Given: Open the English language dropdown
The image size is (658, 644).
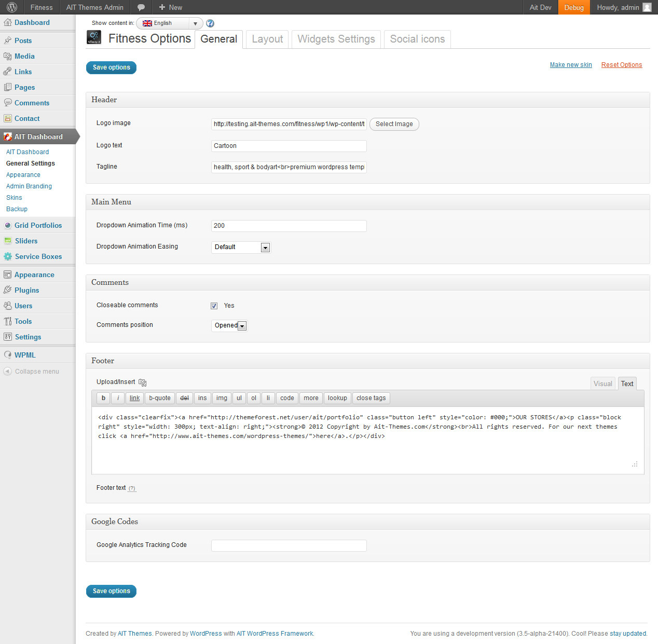Looking at the screenshot, I should click(169, 23).
